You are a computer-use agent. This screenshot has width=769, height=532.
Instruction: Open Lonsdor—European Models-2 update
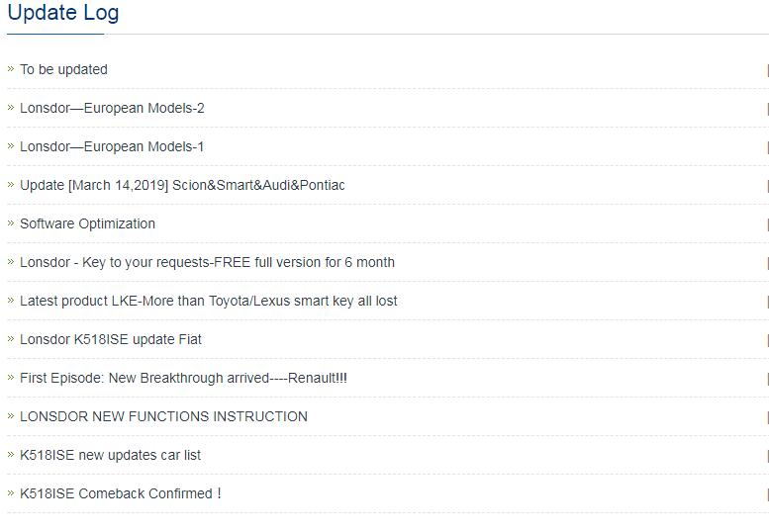pyautogui.click(x=112, y=108)
